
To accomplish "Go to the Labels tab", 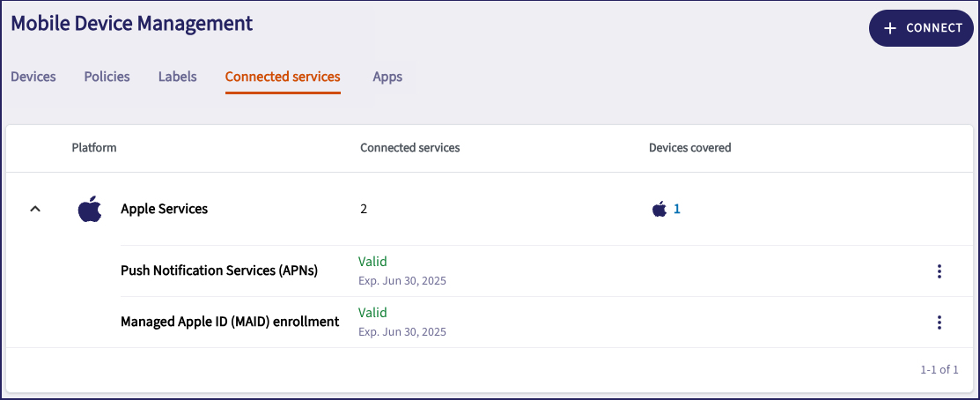I will pos(178,77).
